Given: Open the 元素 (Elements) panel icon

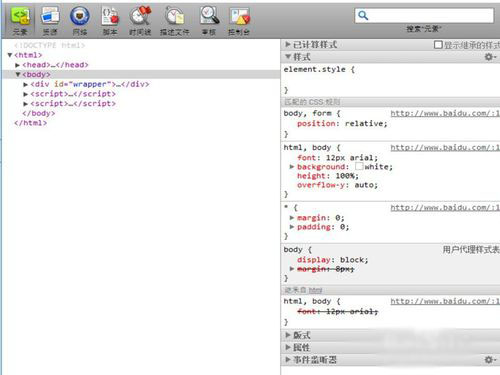Looking at the screenshot, I should 20,17.
